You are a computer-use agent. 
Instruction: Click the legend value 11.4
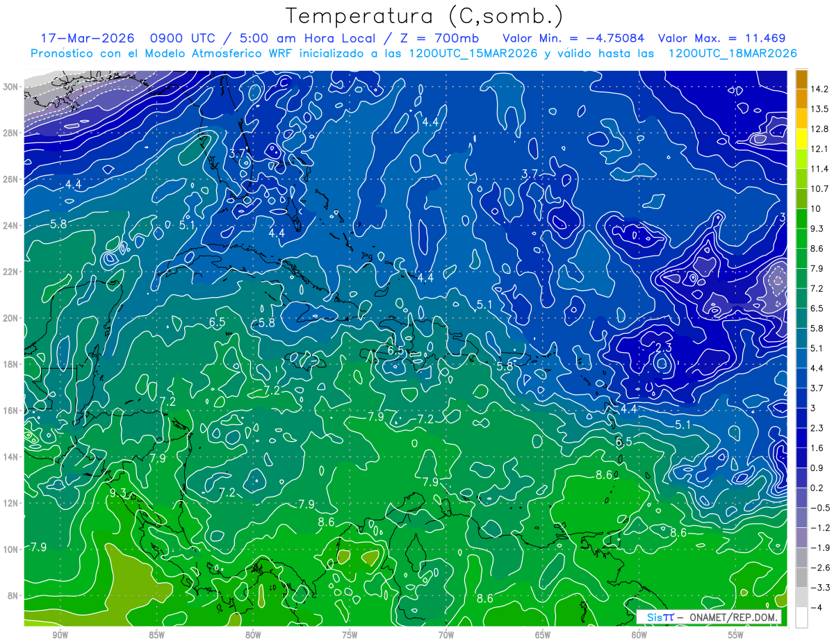click(820, 169)
